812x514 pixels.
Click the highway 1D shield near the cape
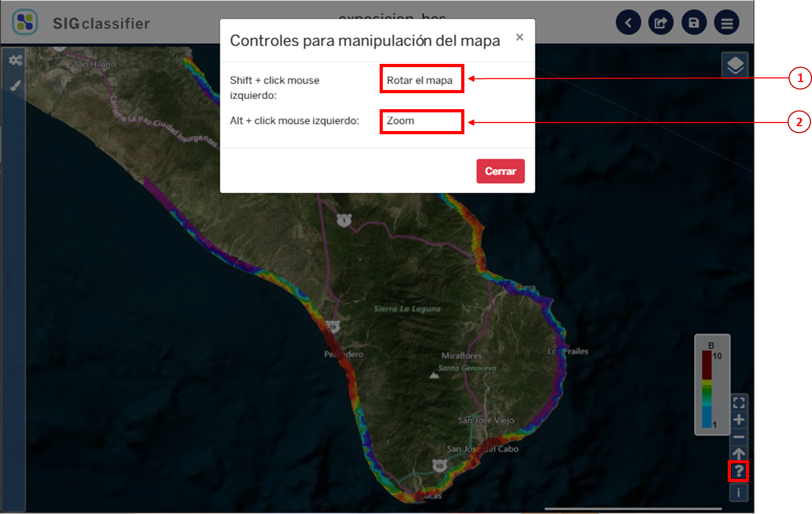(439, 466)
